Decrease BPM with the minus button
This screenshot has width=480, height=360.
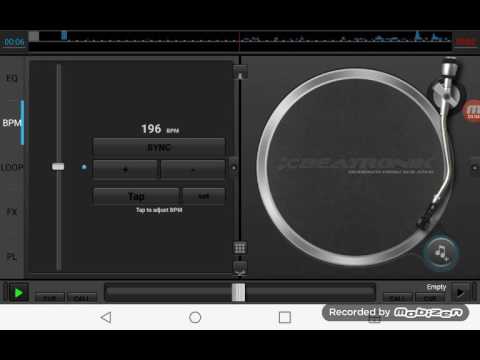tap(193, 169)
